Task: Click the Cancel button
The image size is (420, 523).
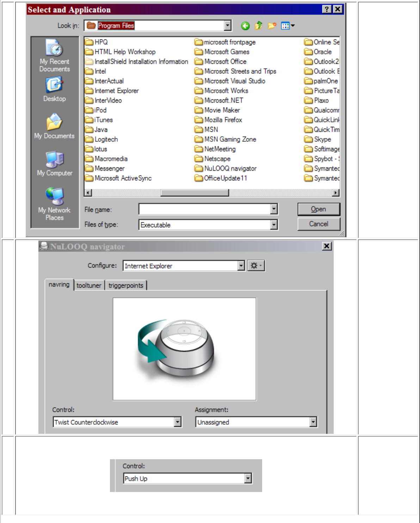Action: pyautogui.click(x=319, y=224)
